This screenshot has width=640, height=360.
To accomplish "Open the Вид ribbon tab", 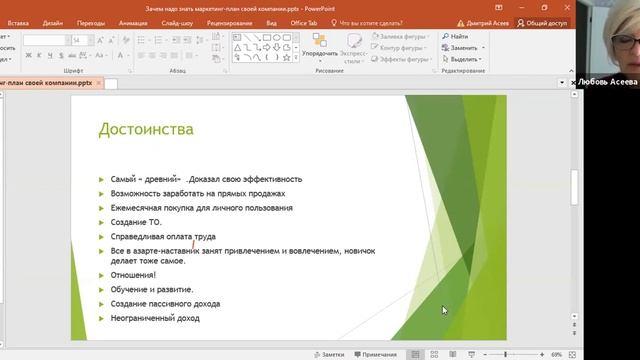I will [271, 23].
